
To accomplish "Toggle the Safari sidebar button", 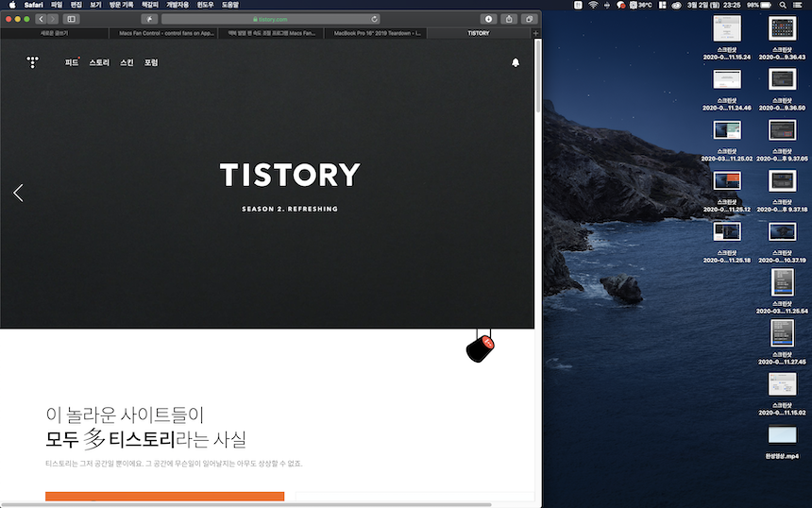I will pos(72,19).
